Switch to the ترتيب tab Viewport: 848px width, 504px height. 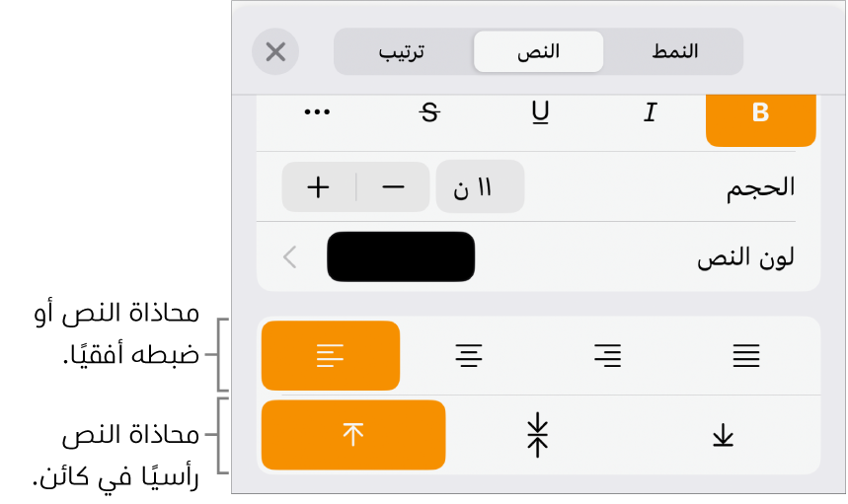pos(403,52)
